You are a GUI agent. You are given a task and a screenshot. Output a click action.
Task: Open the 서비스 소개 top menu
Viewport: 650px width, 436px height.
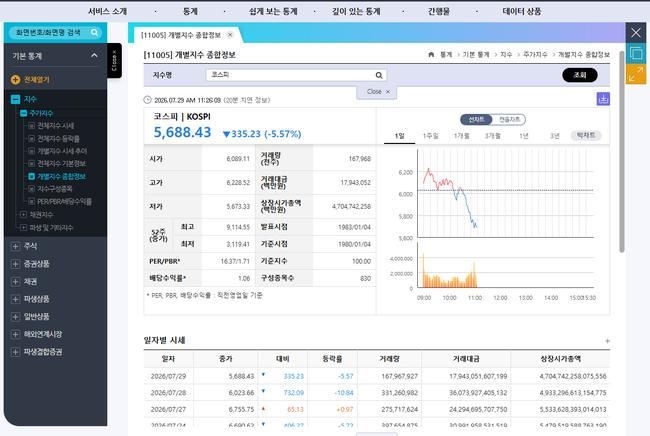[107, 12]
